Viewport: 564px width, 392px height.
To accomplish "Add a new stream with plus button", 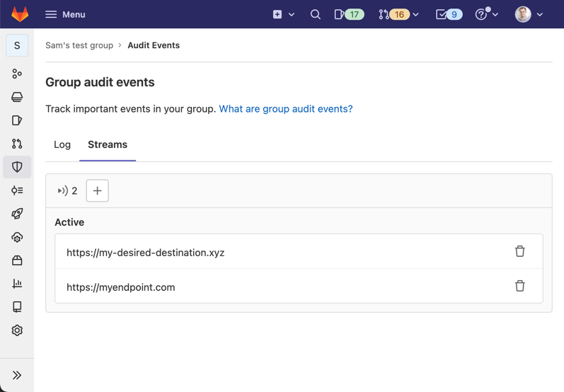I will [98, 190].
